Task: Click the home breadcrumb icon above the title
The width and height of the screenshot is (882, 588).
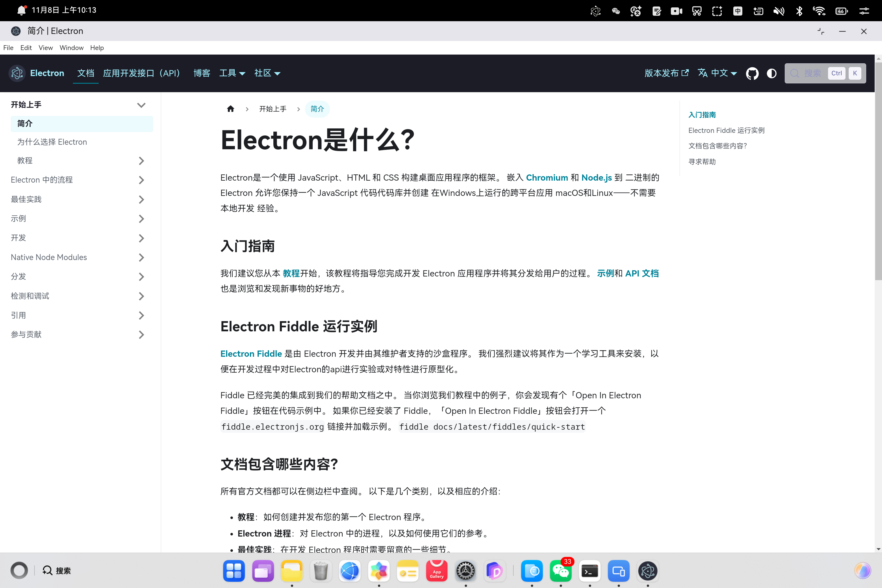Action: [x=231, y=109]
